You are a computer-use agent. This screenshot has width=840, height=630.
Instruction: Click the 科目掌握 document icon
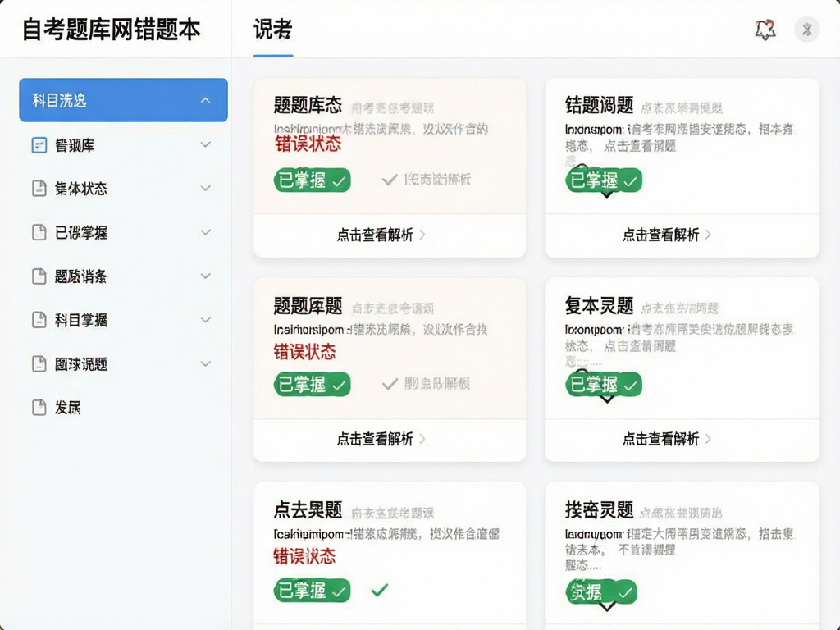coord(39,320)
